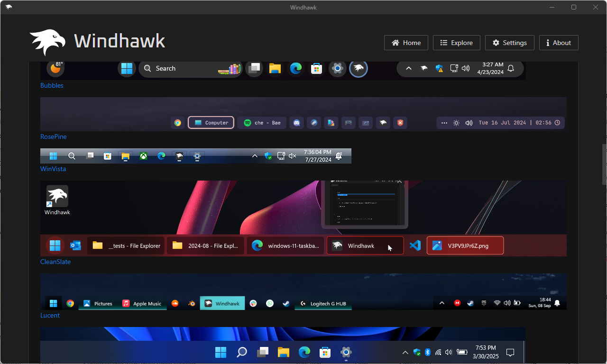
Task: Expand hidden icons chevron in the Bubbles tray
Action: pos(408,68)
